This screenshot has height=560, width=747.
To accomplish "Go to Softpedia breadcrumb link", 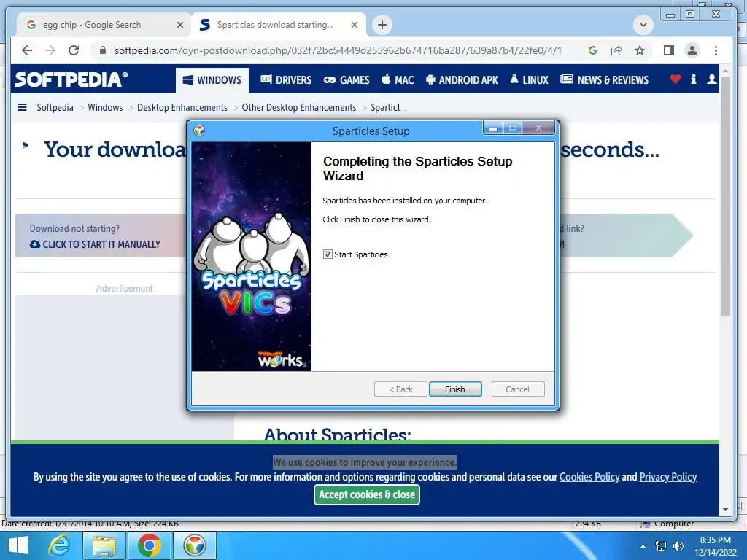I will [55, 108].
